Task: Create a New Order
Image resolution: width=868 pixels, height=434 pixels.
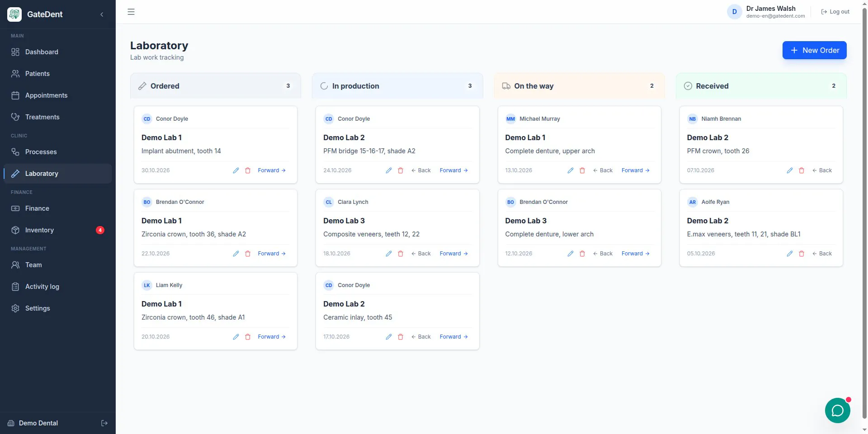Action: [814, 50]
